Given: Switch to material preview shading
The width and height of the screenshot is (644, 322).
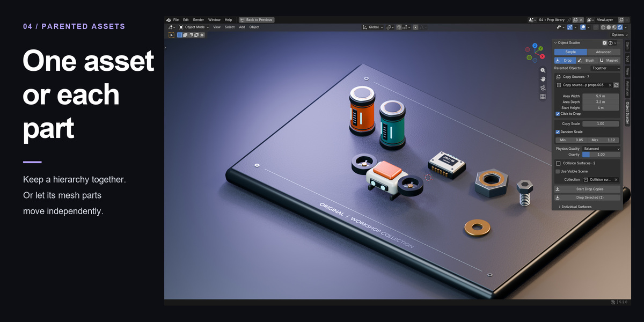Looking at the screenshot, I should (614, 27).
